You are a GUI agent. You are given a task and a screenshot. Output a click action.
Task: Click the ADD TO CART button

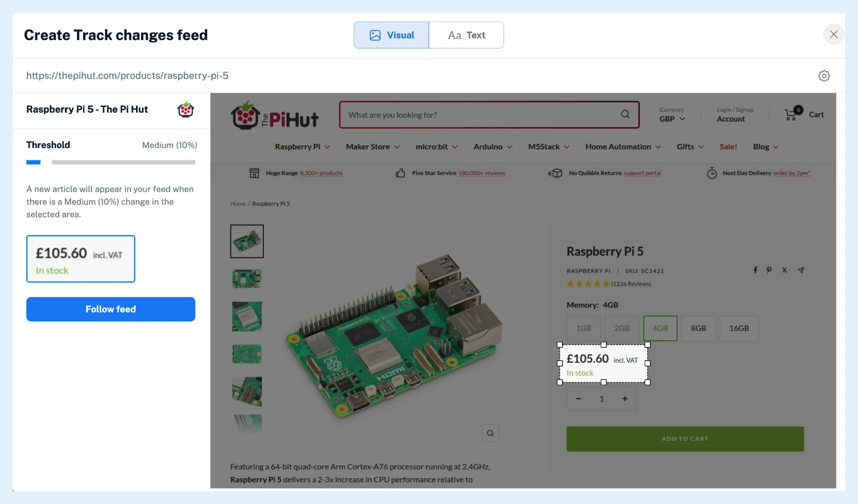pyautogui.click(x=685, y=439)
